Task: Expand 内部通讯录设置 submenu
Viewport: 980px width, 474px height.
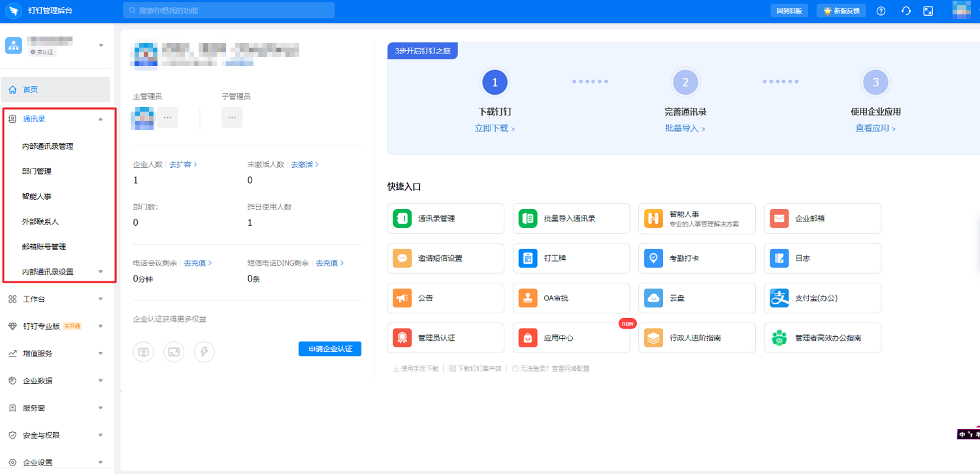Action: (x=101, y=271)
